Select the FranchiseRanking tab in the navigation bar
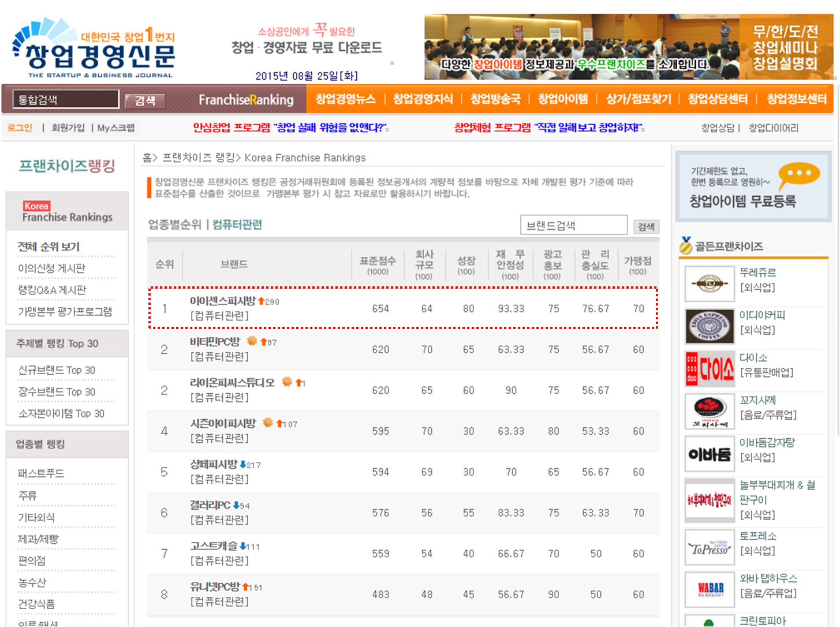This screenshot has height=627, width=840. click(x=246, y=99)
